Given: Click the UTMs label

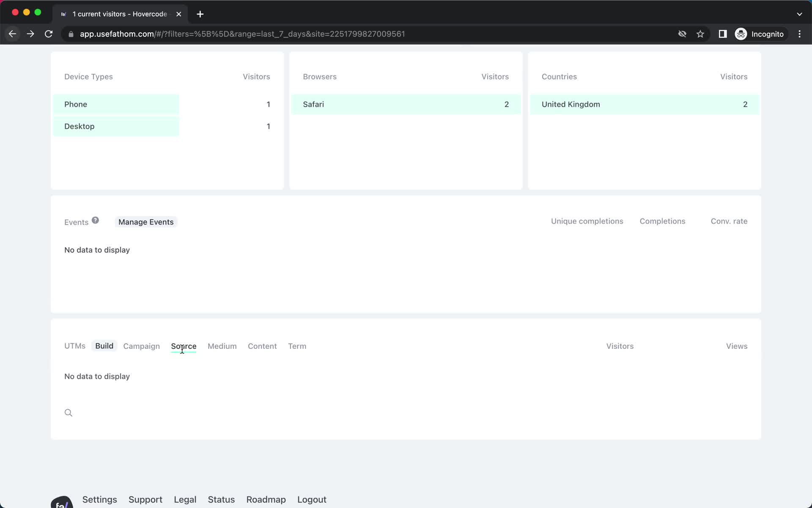Looking at the screenshot, I should (75, 346).
